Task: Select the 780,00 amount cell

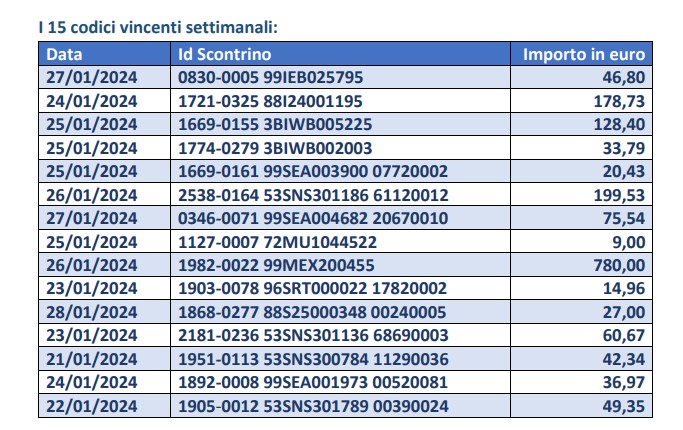Action: coord(581,265)
